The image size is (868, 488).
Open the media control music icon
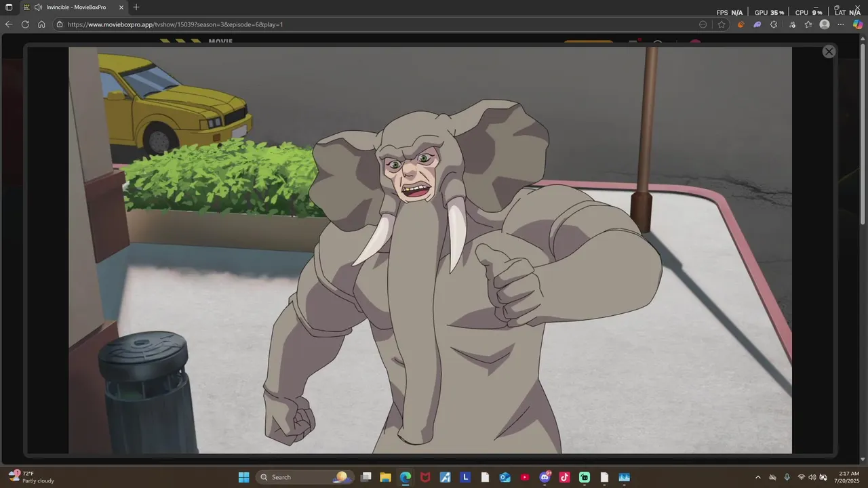(792, 24)
